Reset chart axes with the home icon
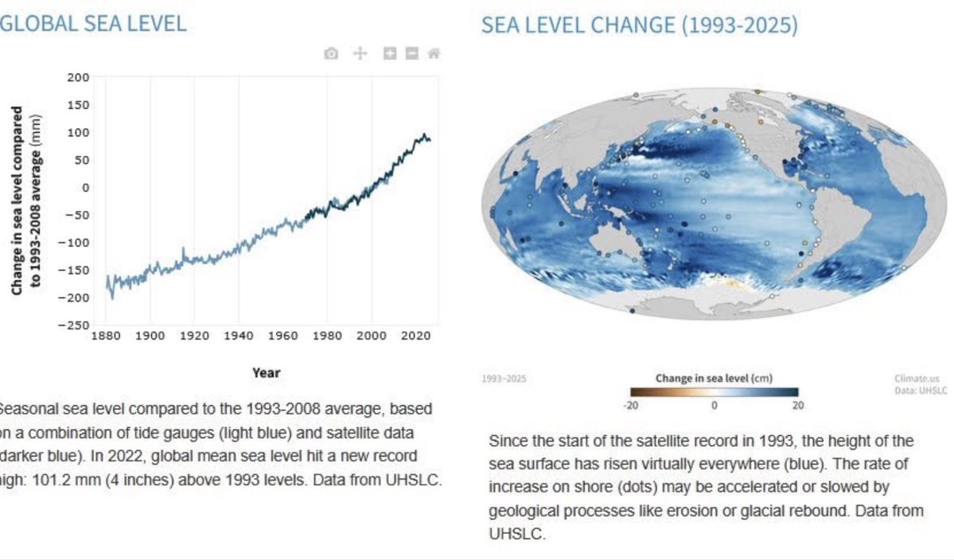The image size is (954, 560). pos(434,53)
